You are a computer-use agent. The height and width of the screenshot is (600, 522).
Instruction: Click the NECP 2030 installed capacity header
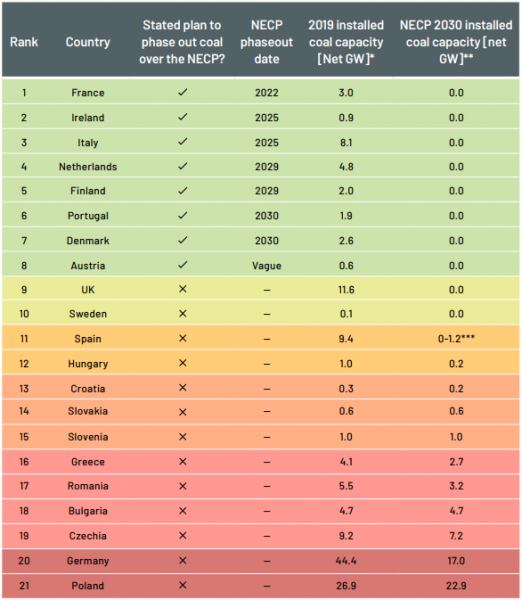pyautogui.click(x=456, y=42)
